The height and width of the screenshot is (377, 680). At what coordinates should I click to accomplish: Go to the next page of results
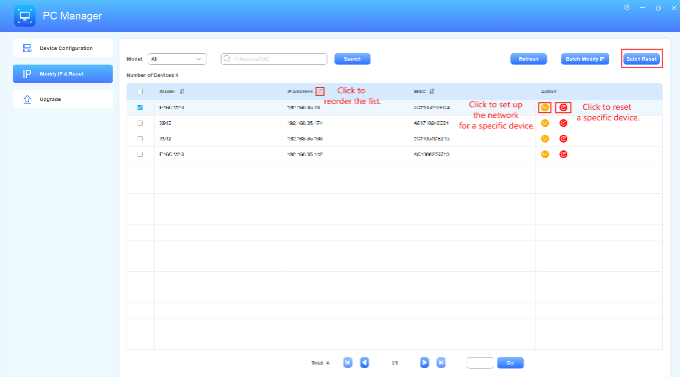click(425, 363)
